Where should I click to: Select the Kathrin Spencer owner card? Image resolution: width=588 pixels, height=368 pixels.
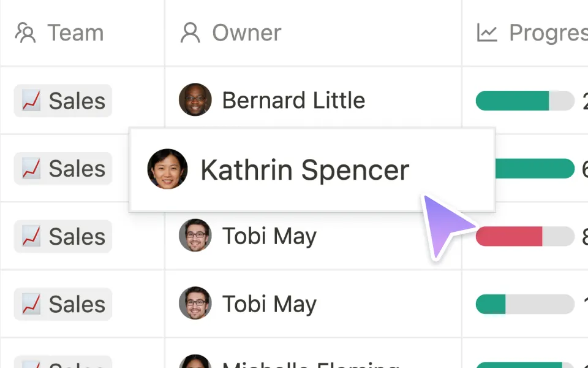click(x=311, y=170)
